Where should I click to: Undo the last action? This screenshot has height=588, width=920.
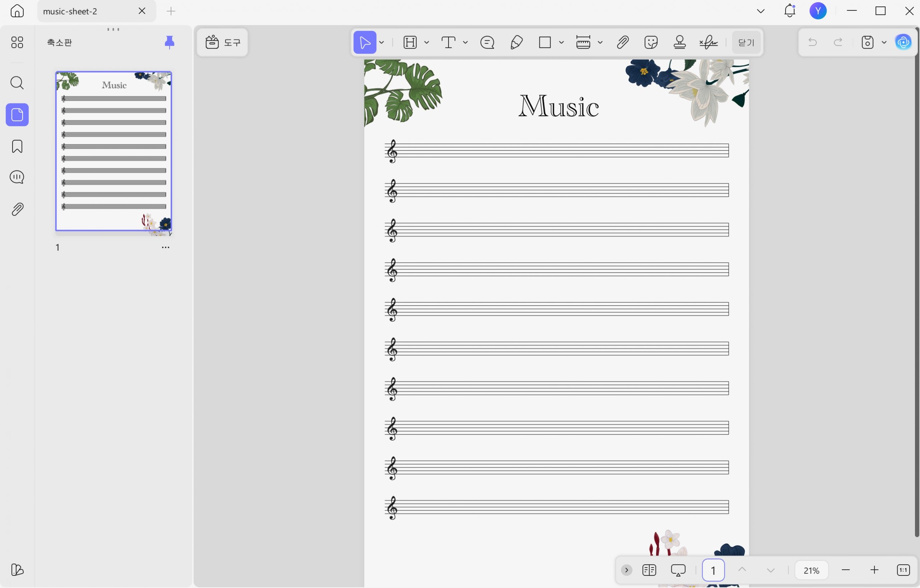pos(813,42)
